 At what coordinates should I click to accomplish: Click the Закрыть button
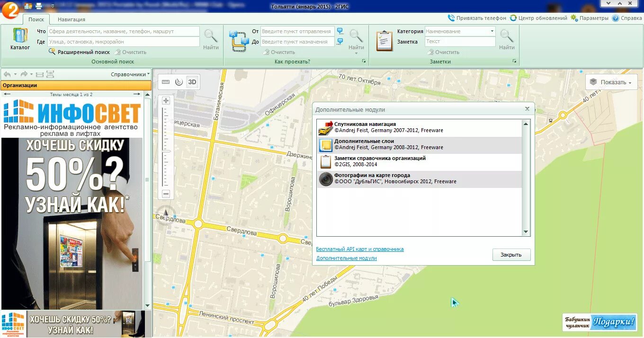(511, 255)
